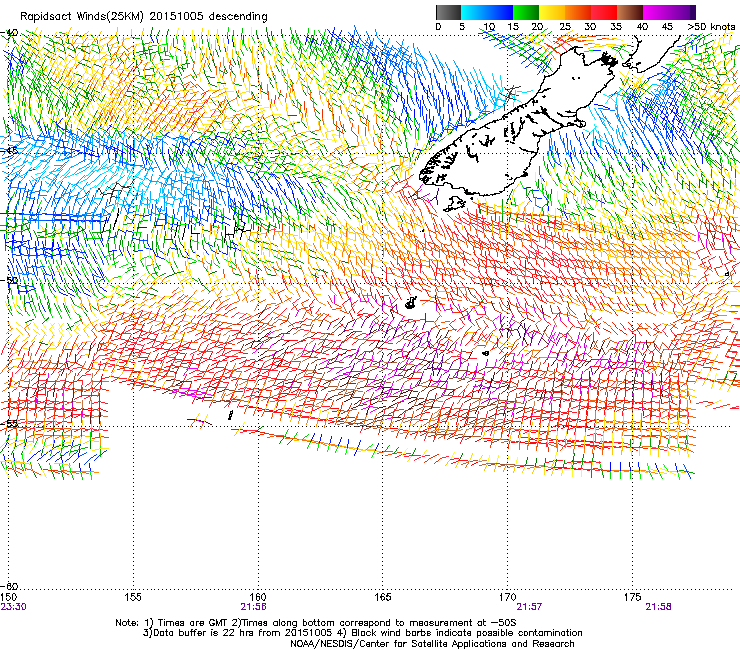Click the '-60' latitude axis label
The height and width of the screenshot is (650, 740).
pyautogui.click(x=10, y=586)
